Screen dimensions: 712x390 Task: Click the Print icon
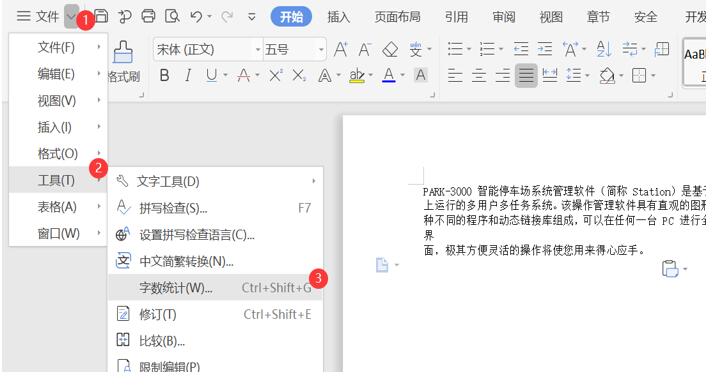tap(148, 16)
